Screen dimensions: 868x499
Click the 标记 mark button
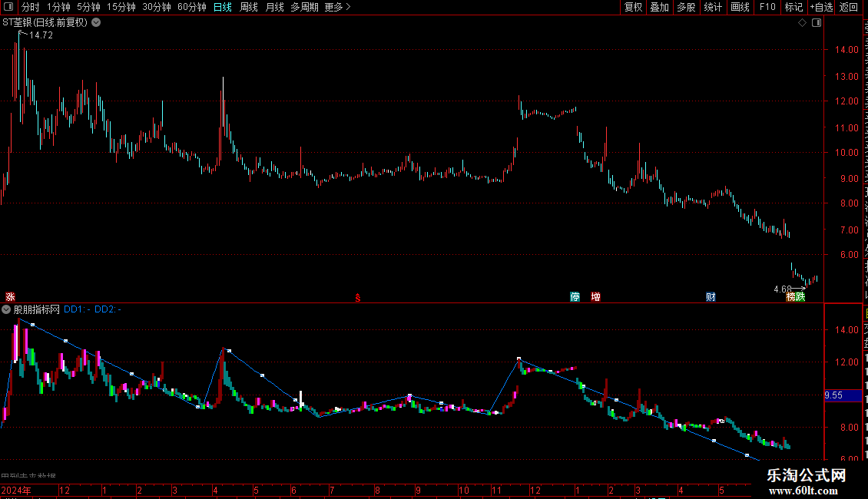pos(793,7)
